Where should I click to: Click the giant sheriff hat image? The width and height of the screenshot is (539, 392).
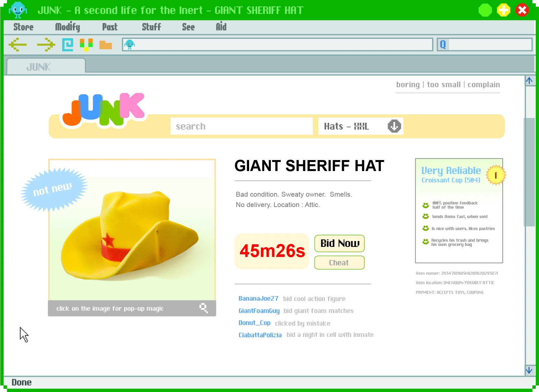click(x=132, y=233)
